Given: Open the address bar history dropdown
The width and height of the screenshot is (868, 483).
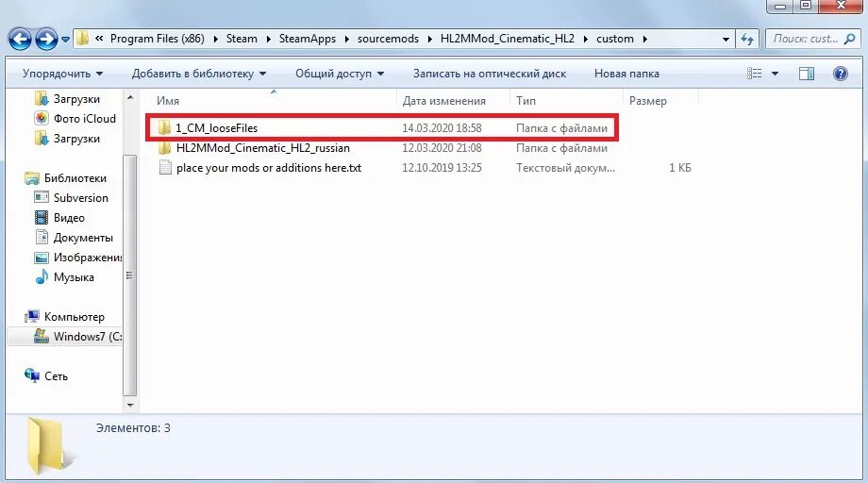Looking at the screenshot, I should (x=726, y=40).
